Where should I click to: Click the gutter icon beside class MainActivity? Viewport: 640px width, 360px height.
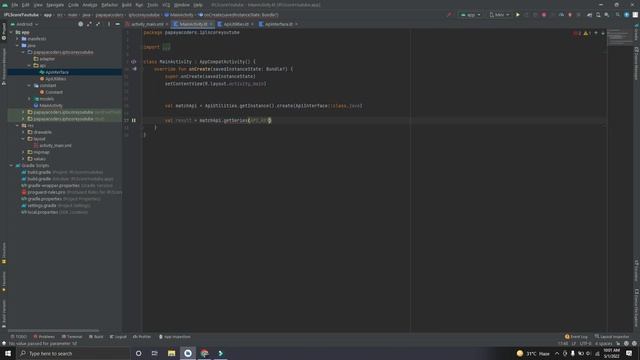click(133, 62)
